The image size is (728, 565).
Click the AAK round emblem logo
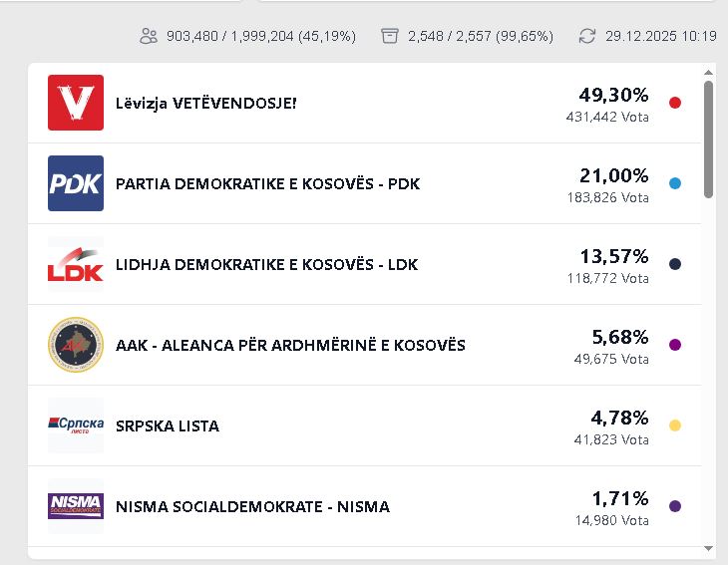[76, 345]
